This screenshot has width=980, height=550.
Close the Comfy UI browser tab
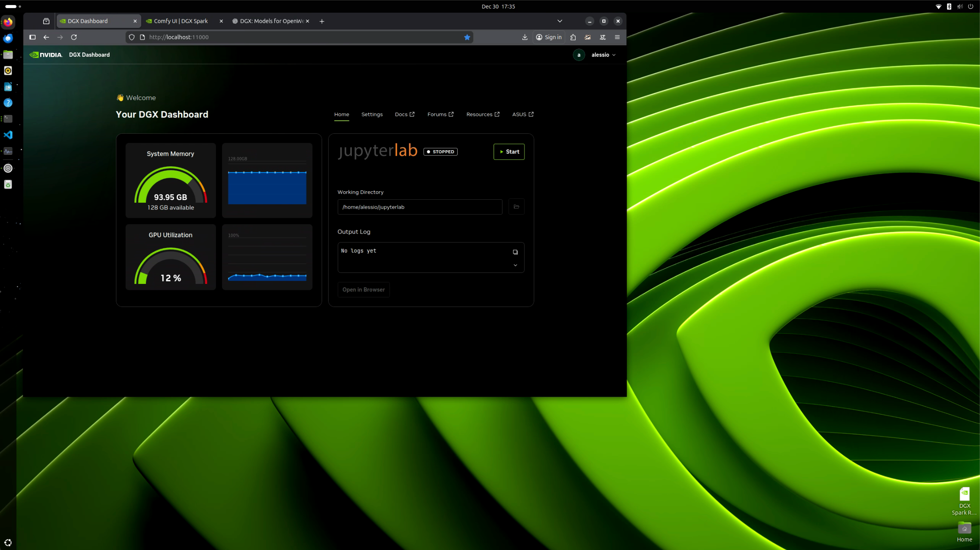pyautogui.click(x=221, y=21)
